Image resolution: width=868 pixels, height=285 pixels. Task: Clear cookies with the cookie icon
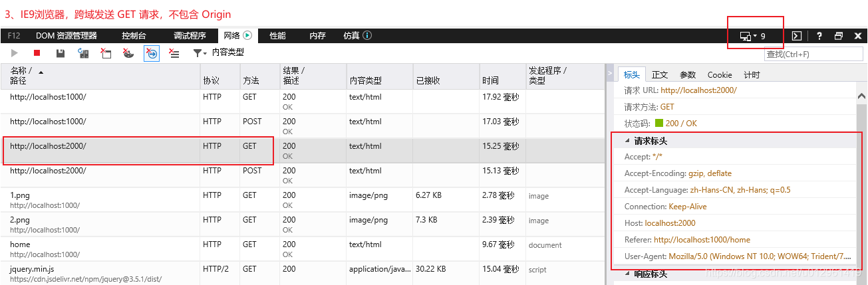coord(128,52)
